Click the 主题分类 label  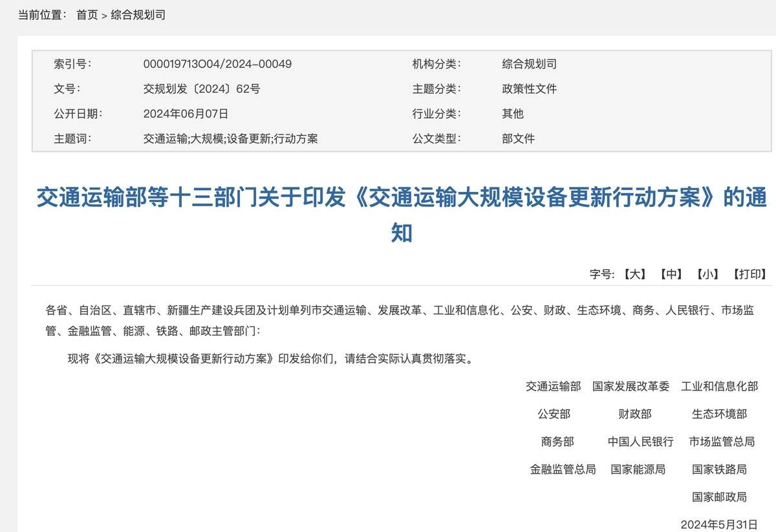(436, 89)
